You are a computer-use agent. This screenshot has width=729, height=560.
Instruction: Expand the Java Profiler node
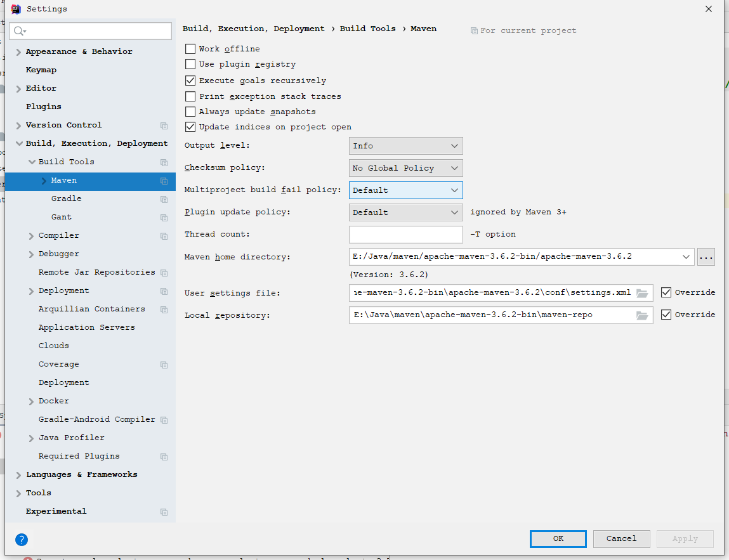point(31,438)
